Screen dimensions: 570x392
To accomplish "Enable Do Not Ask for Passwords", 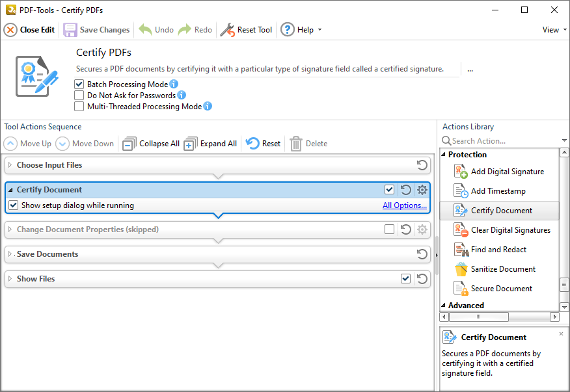I will coord(80,95).
